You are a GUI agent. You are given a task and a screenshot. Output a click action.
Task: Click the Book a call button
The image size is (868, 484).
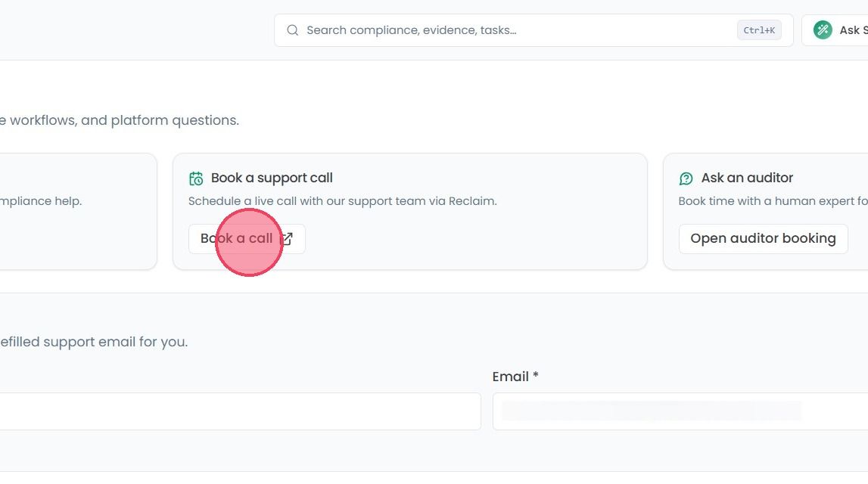pos(247,239)
